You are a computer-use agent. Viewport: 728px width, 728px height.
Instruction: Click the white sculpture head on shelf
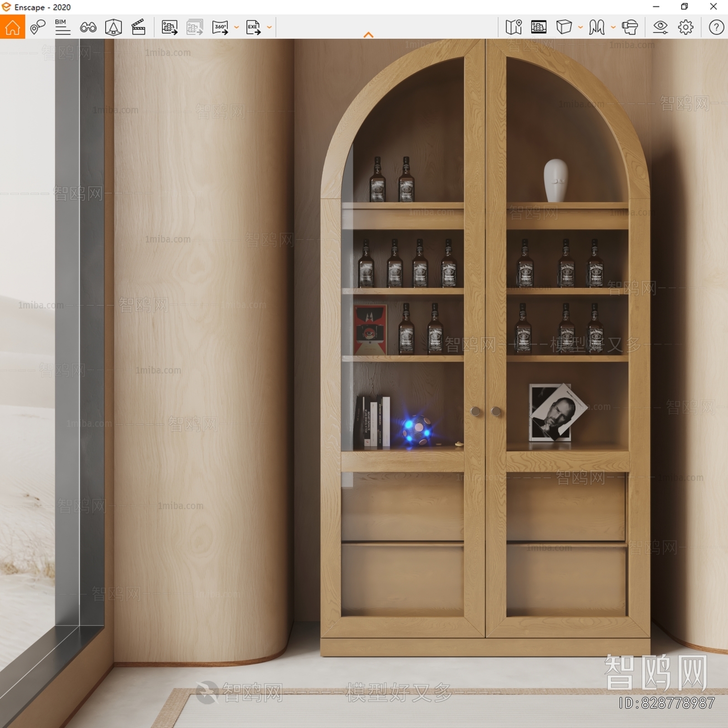coord(556,180)
